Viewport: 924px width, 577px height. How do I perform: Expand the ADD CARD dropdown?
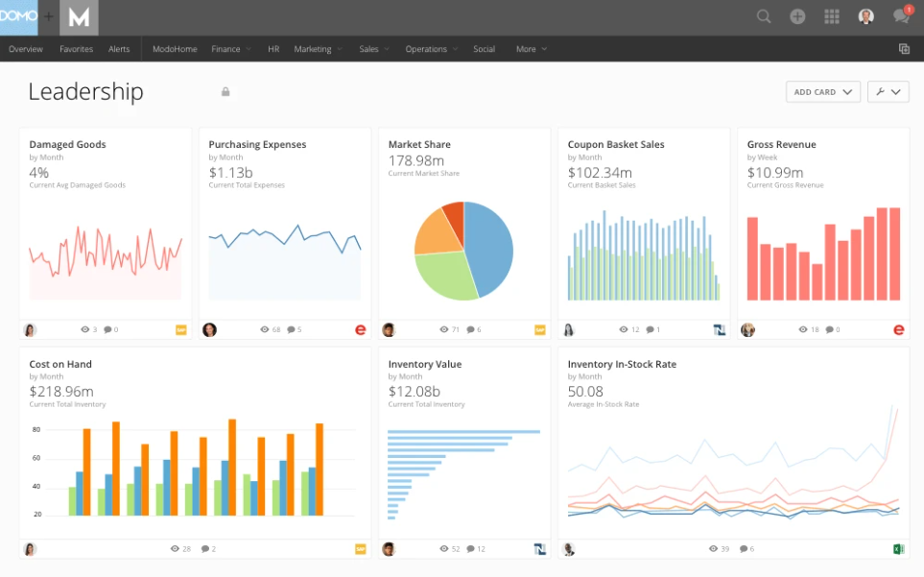click(x=822, y=92)
